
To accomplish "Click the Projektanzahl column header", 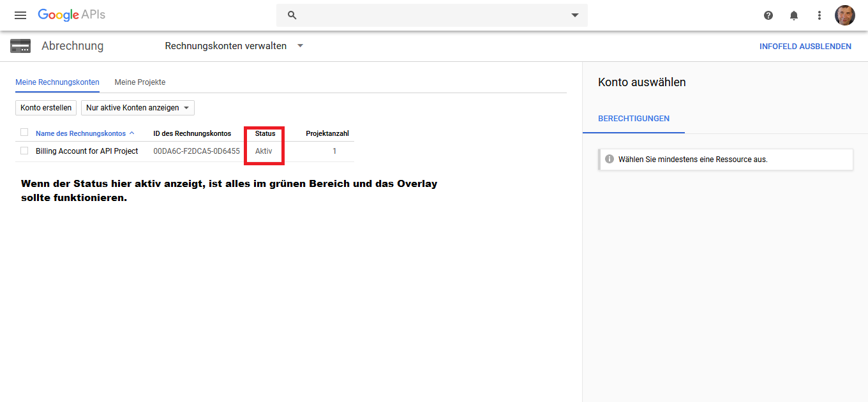I will tap(327, 133).
